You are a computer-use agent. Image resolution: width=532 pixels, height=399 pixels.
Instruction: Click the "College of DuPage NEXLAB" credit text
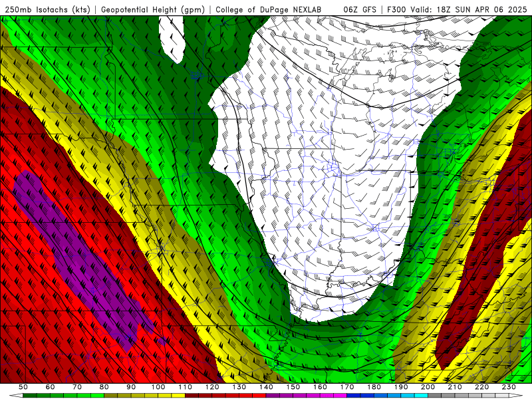269,9
